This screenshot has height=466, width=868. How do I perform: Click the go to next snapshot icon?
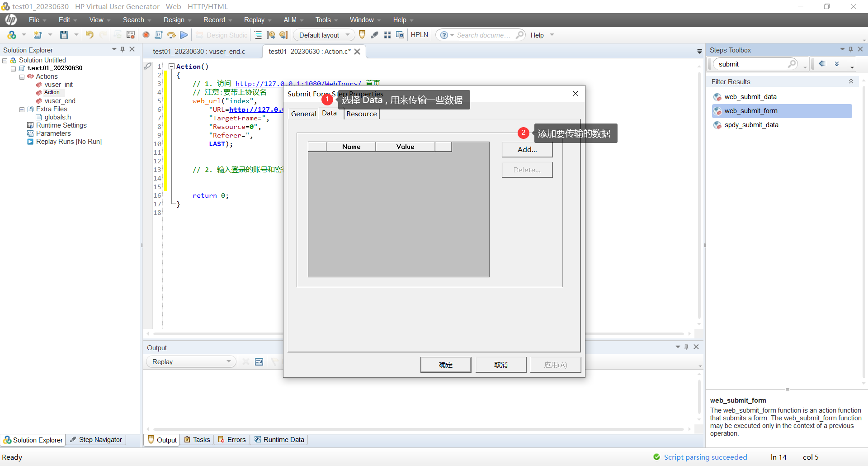coord(283,35)
